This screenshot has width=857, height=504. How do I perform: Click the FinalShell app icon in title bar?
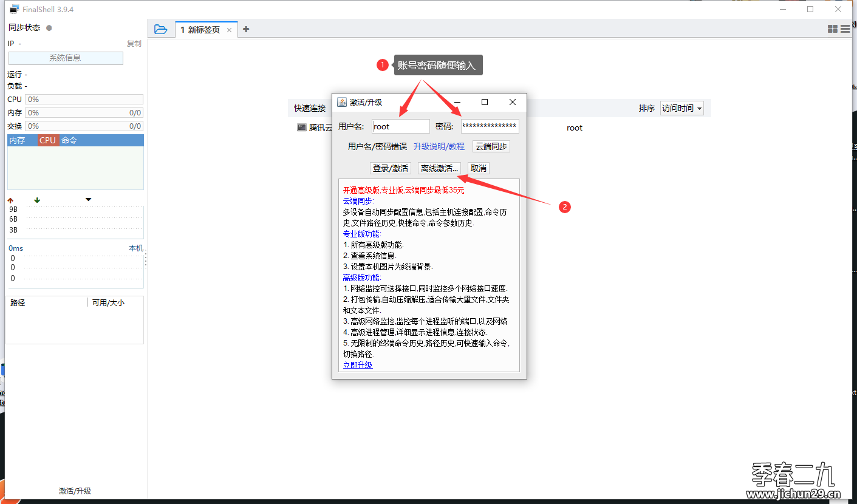pos(15,9)
